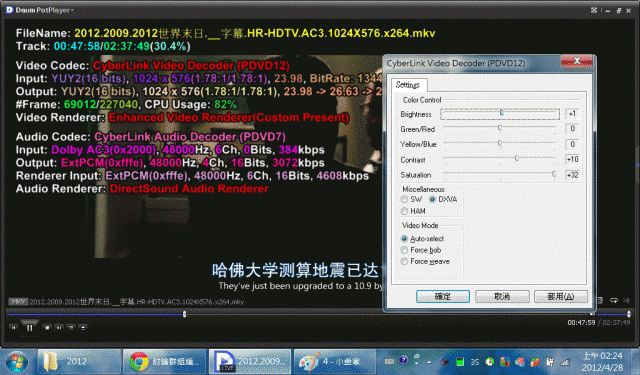Click the Video Codec CyberLink Video Decoder text
This screenshot has width=640, height=375.
[191, 66]
